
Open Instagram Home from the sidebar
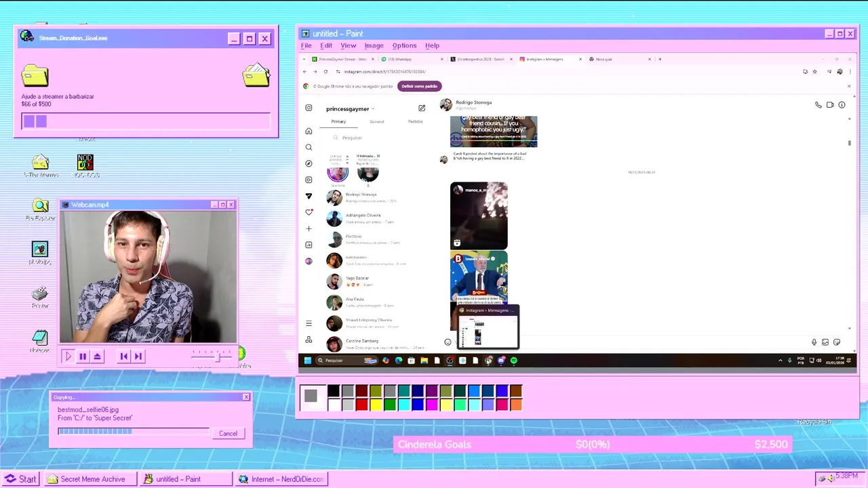tap(309, 131)
